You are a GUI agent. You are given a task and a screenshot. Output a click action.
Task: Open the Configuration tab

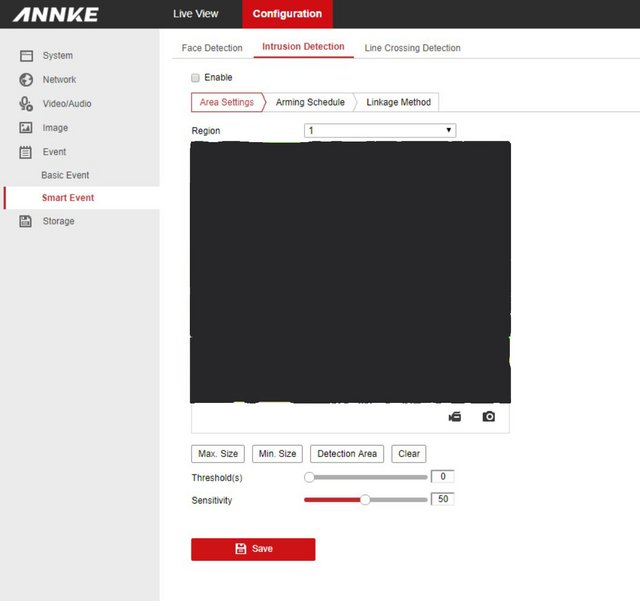287,14
